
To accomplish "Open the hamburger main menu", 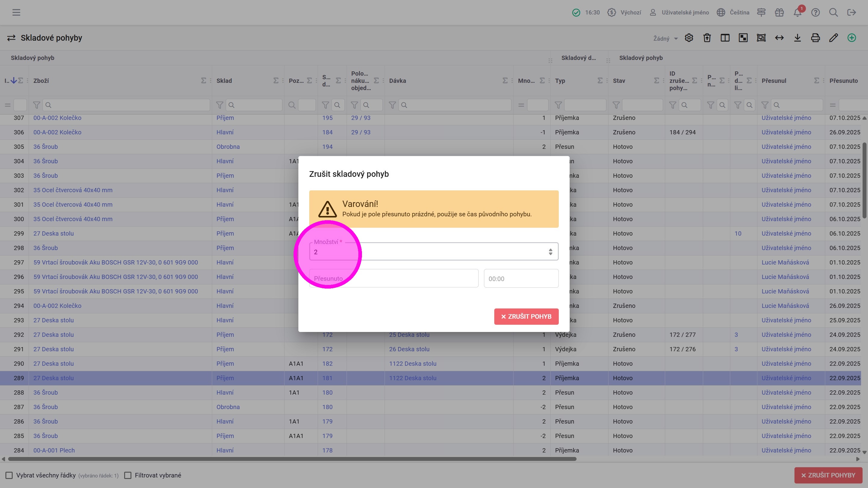I will coord(16,12).
